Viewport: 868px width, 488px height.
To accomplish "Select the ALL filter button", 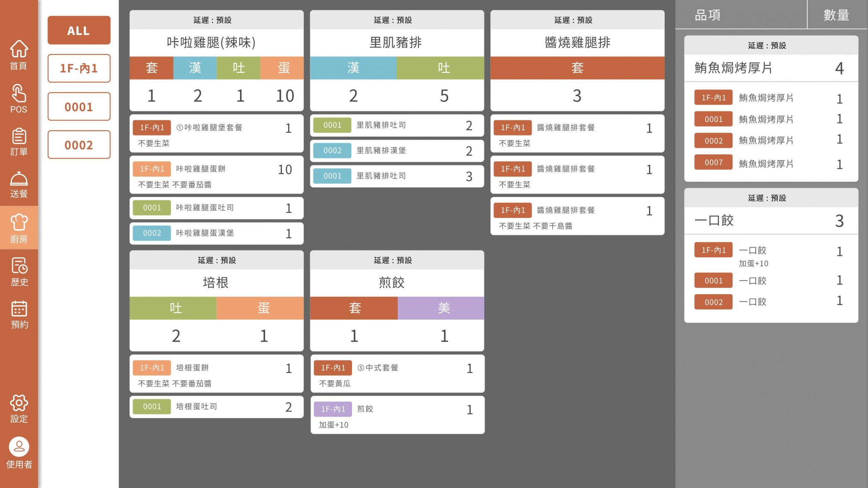I will pos(79,30).
